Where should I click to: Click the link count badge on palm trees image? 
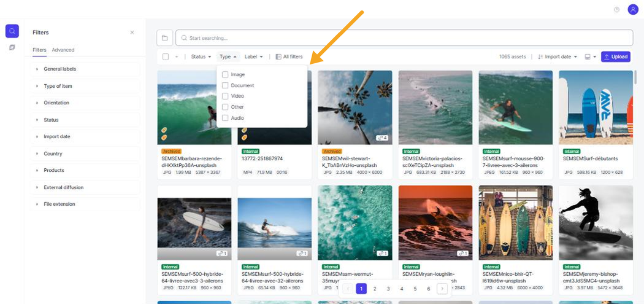[x=382, y=138]
